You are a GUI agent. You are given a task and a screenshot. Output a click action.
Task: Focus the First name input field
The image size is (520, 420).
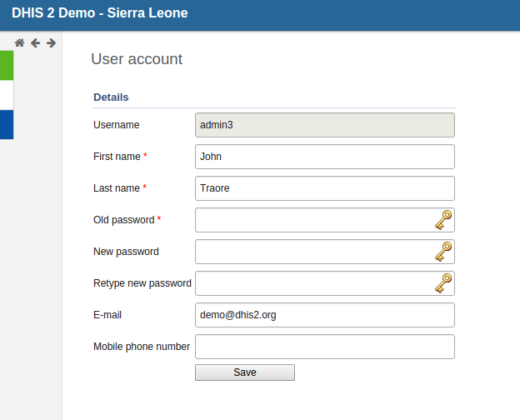tap(324, 157)
